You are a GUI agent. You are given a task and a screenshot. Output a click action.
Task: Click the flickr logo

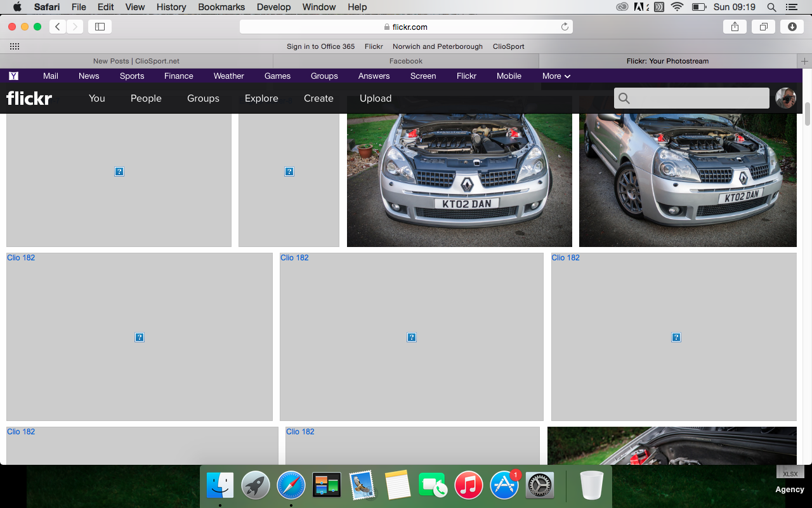click(x=29, y=98)
